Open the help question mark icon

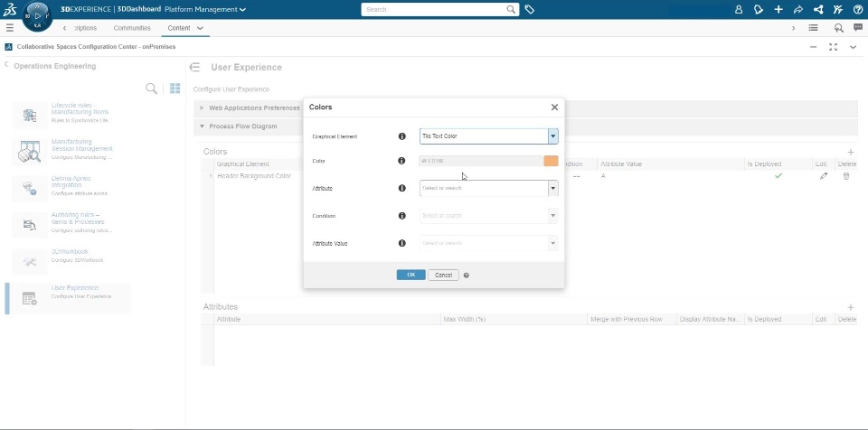pos(858,9)
